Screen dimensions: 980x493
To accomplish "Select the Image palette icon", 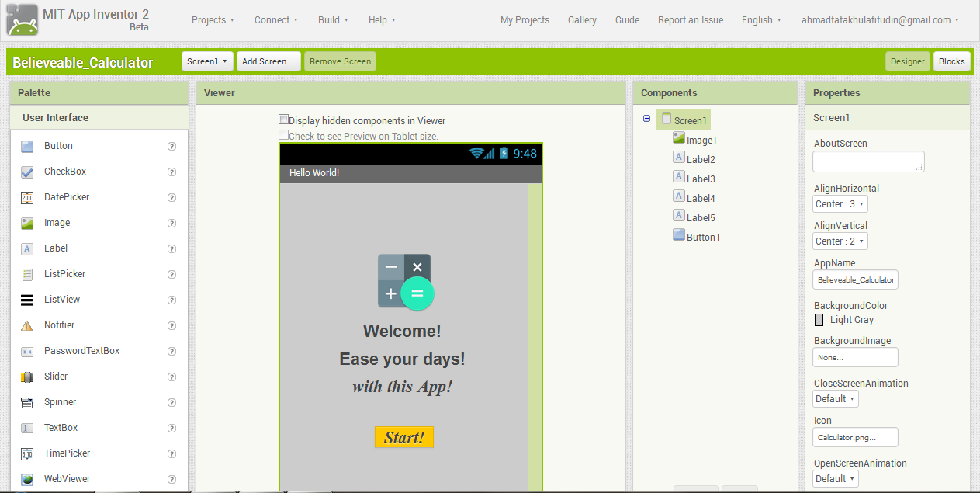I will tap(27, 223).
